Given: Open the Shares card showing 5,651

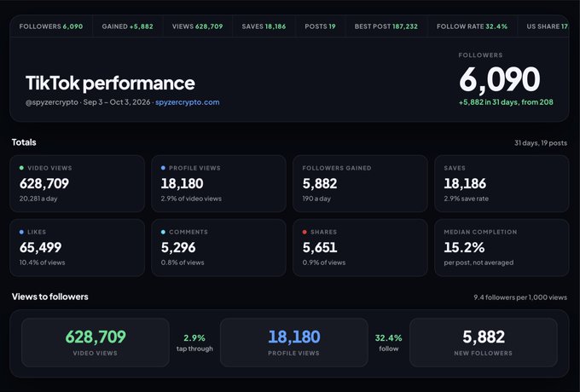Looking at the screenshot, I should coord(360,248).
